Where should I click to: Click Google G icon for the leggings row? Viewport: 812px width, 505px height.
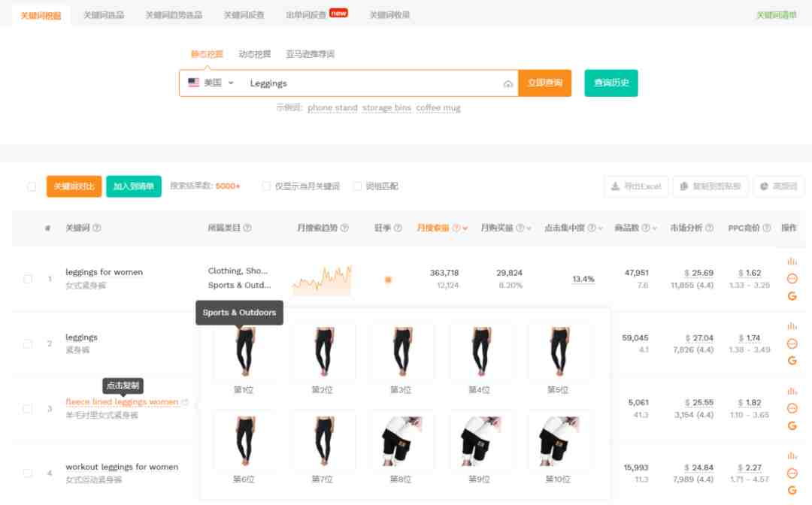point(792,361)
